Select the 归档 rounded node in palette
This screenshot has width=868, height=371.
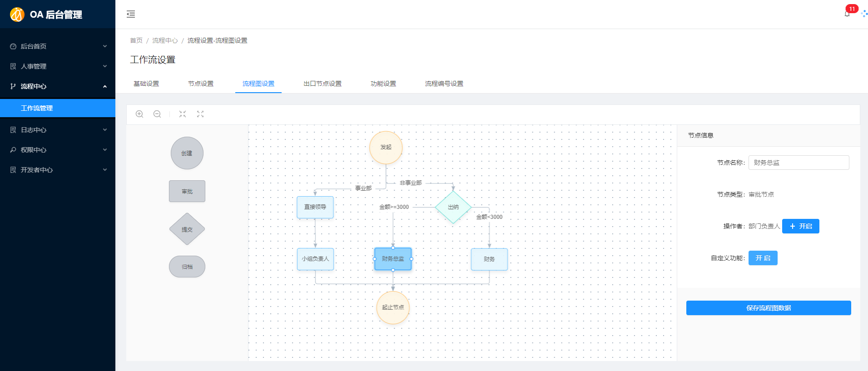click(x=187, y=267)
